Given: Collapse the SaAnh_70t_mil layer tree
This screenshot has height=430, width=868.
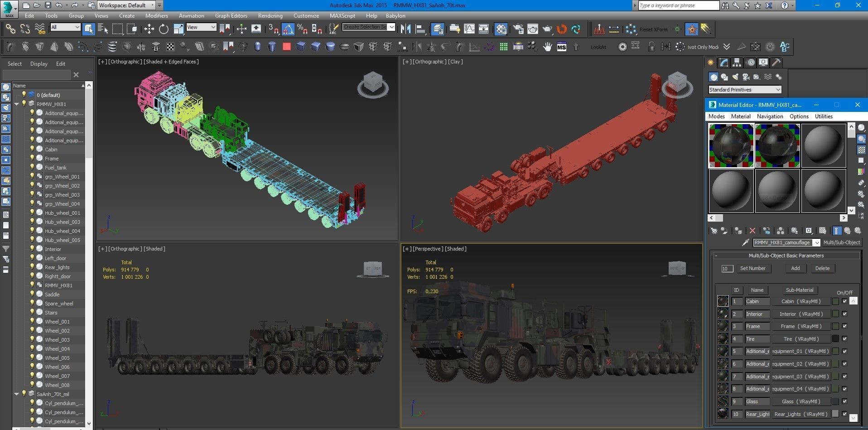Looking at the screenshot, I should click(x=17, y=394).
